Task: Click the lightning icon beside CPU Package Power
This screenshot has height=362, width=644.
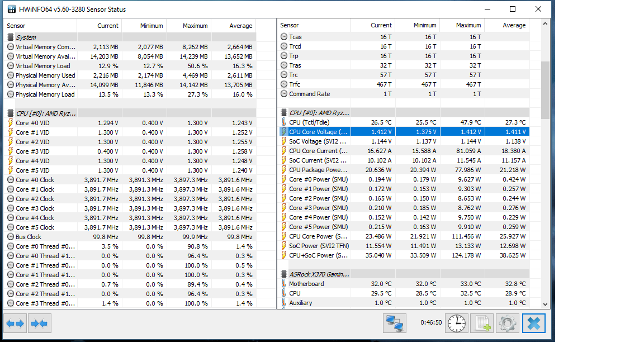Action: (284, 169)
